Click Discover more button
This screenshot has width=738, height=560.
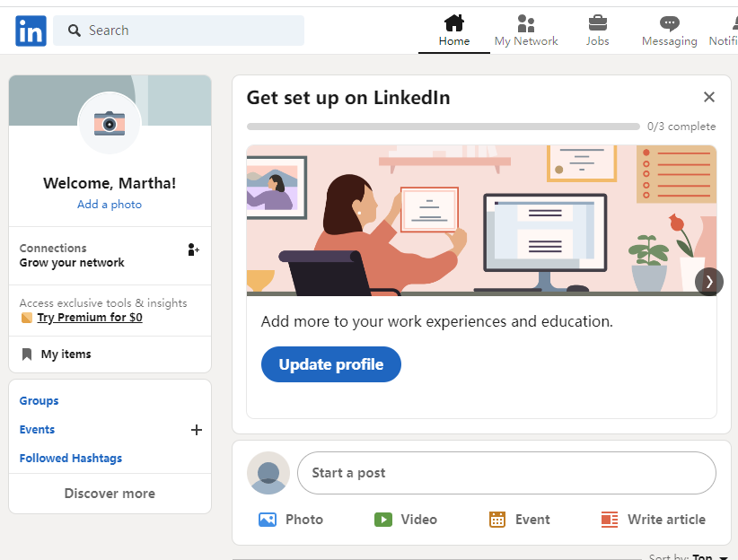(x=110, y=494)
